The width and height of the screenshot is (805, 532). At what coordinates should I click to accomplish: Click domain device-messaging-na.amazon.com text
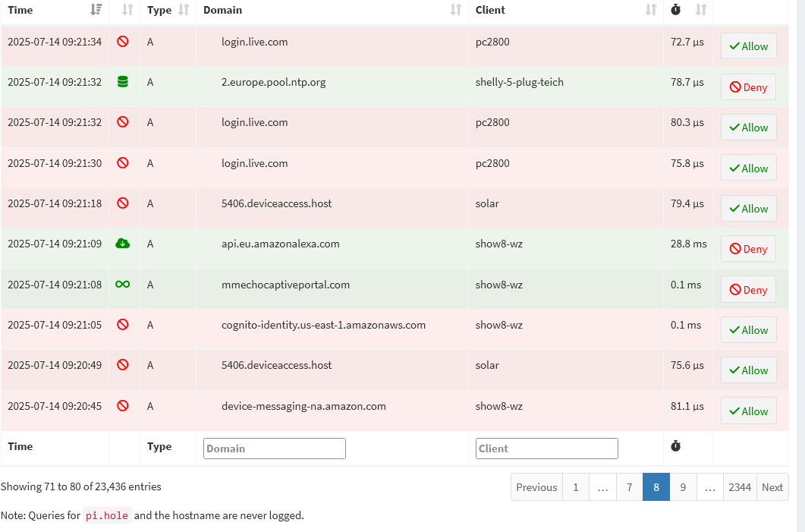coord(303,406)
